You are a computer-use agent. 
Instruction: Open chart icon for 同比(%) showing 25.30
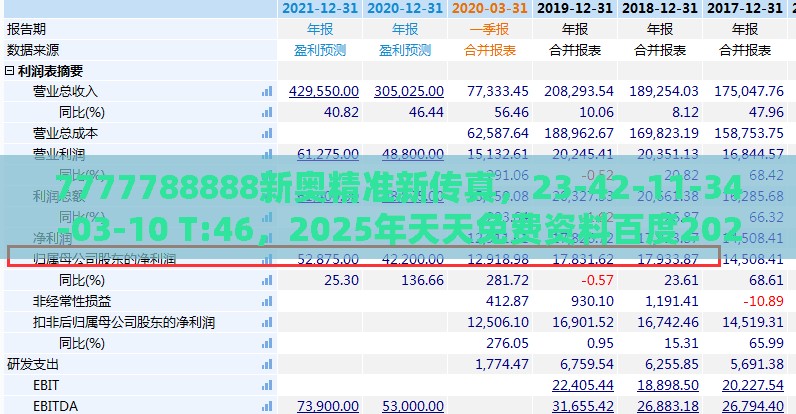(x=267, y=281)
